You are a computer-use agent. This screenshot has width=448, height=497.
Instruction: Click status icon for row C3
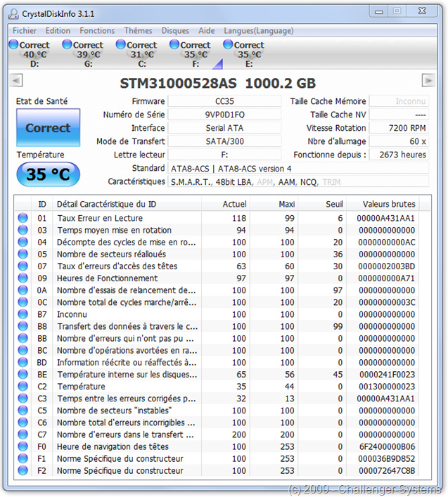pyautogui.click(x=23, y=399)
